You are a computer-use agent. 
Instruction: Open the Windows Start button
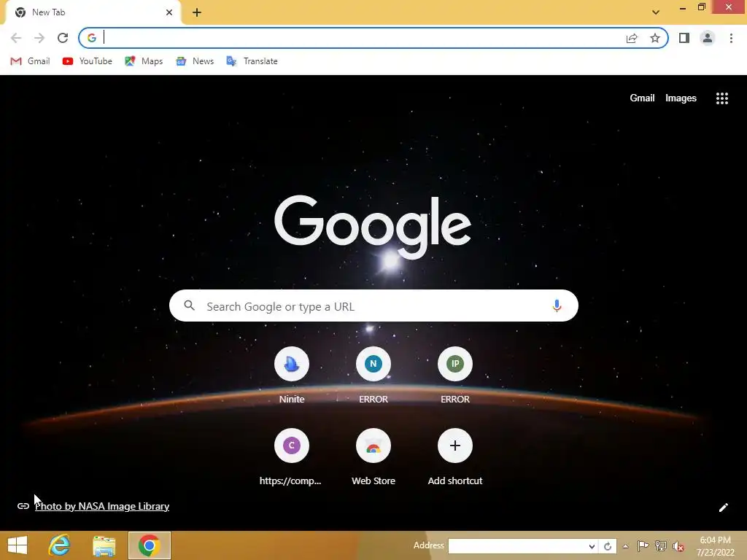pyautogui.click(x=18, y=545)
